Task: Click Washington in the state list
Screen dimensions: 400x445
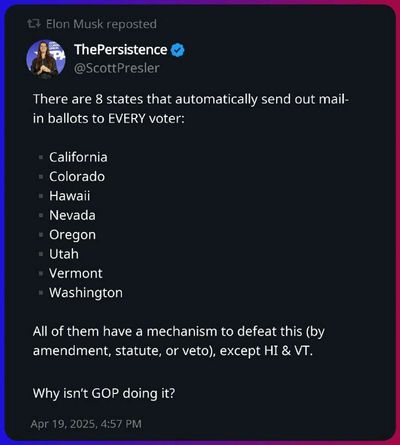Action: (x=86, y=293)
